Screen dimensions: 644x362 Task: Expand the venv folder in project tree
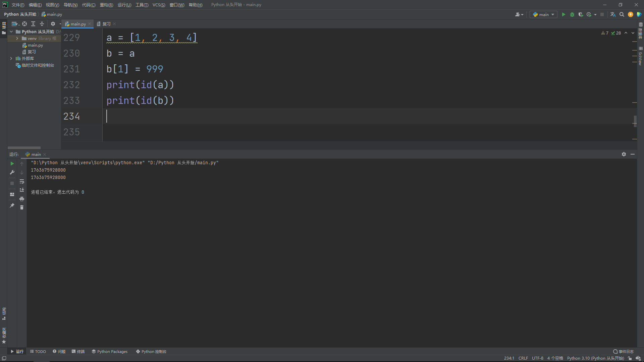[x=17, y=39]
